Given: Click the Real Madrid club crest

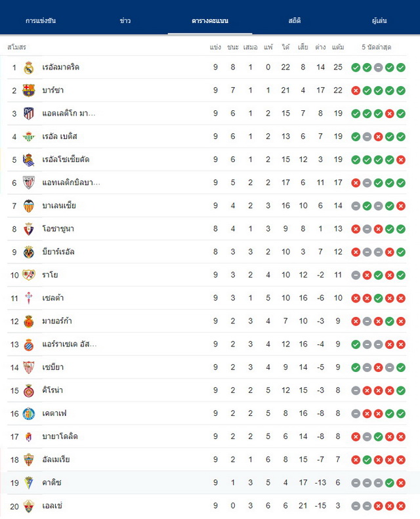Looking at the screenshot, I should click(x=29, y=68).
